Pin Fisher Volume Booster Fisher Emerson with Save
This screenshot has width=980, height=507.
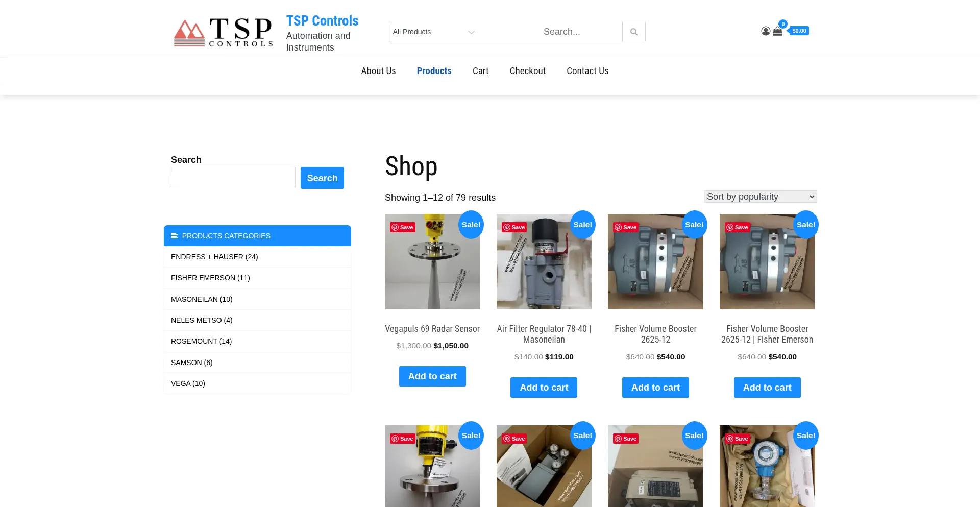coord(738,227)
